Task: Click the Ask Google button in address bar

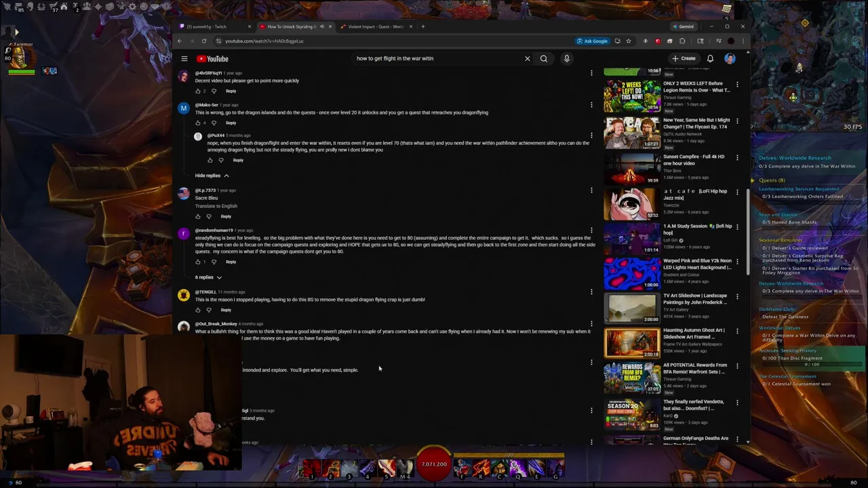Action: click(592, 41)
